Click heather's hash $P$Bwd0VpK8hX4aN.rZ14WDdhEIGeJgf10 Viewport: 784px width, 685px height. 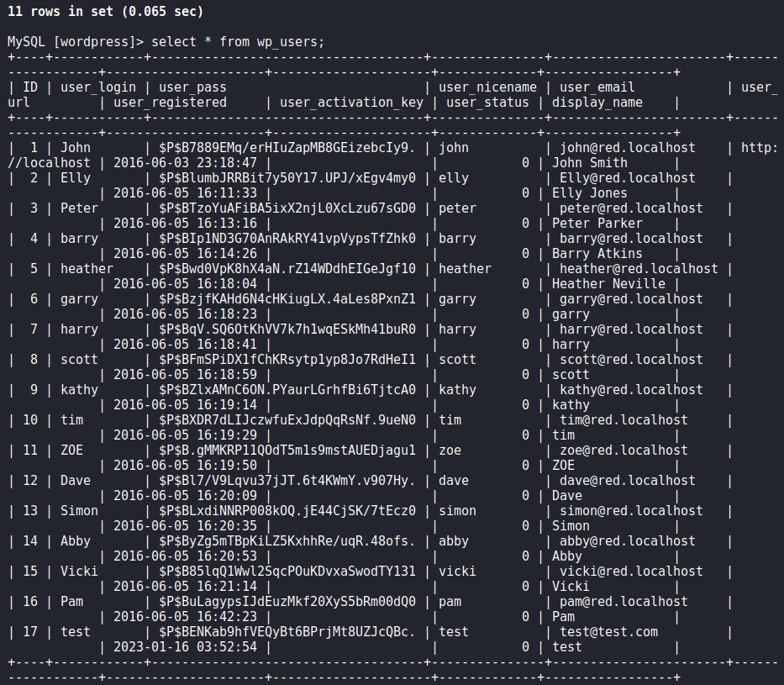(287, 269)
